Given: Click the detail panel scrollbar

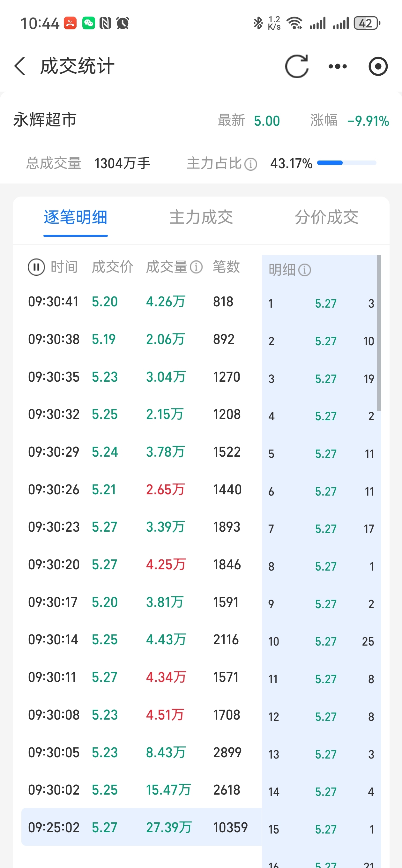Looking at the screenshot, I should (379, 333).
